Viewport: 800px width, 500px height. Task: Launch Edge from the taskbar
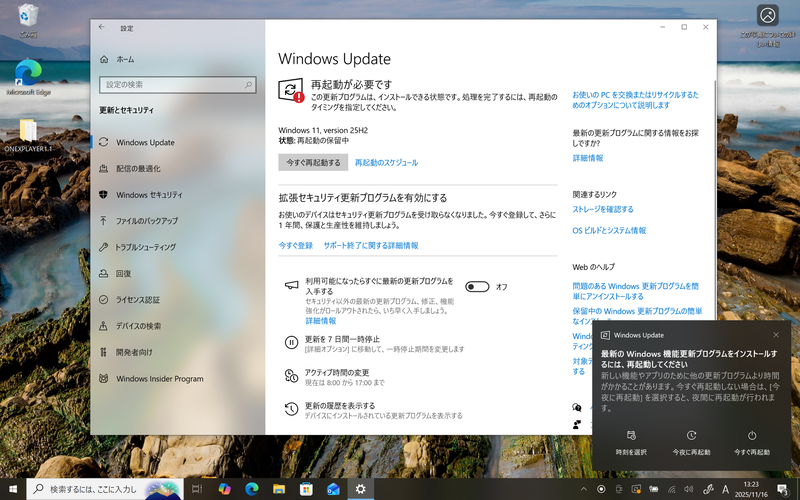[252, 489]
